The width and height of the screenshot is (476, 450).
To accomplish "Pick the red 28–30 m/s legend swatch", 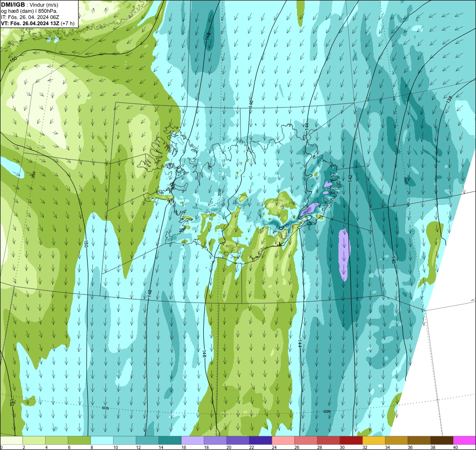I will [x=328, y=440].
